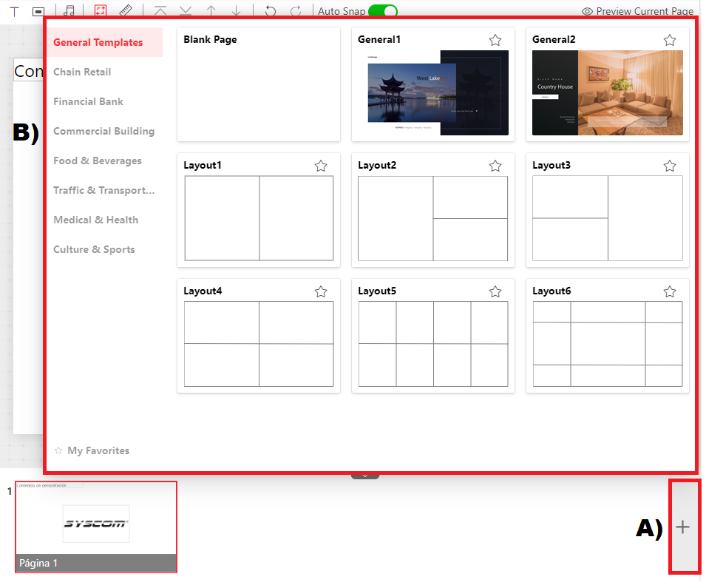This screenshot has width=706, height=588.
Task: Open Medical & Health templates
Action: [x=96, y=220]
